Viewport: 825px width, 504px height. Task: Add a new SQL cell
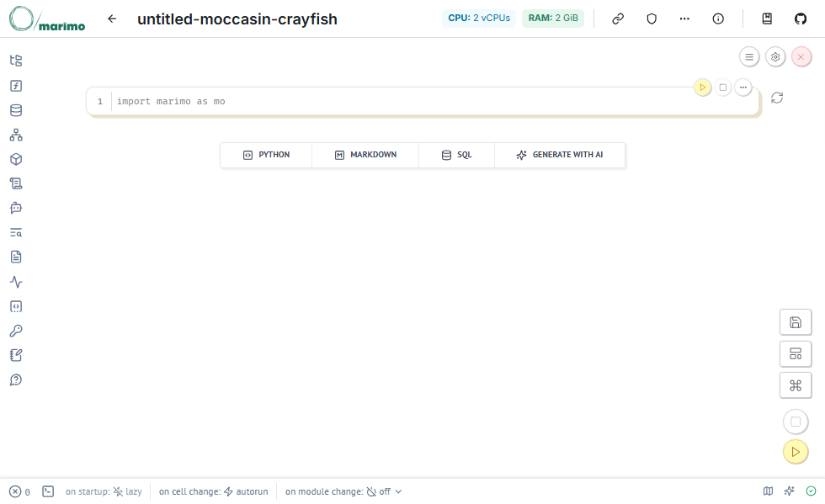457,155
